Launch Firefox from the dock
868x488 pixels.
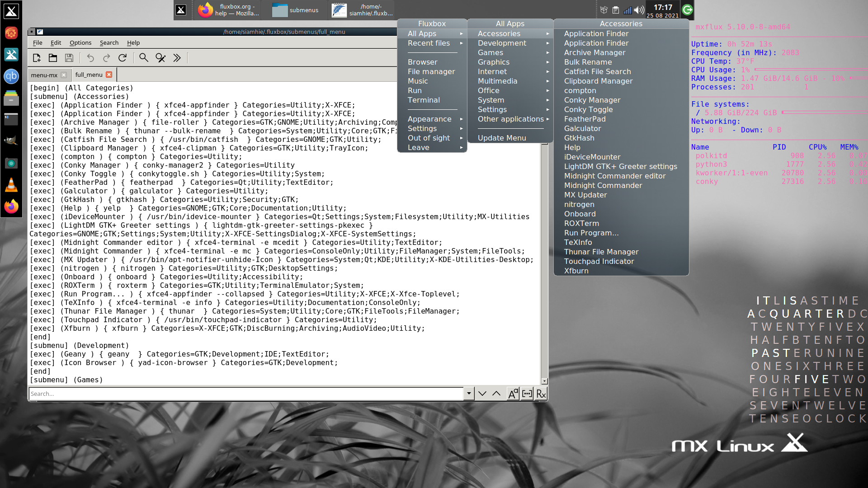click(x=11, y=206)
